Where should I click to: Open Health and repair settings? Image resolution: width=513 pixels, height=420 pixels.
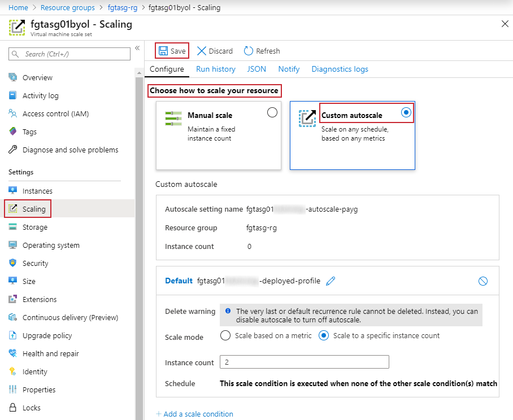pos(51,353)
